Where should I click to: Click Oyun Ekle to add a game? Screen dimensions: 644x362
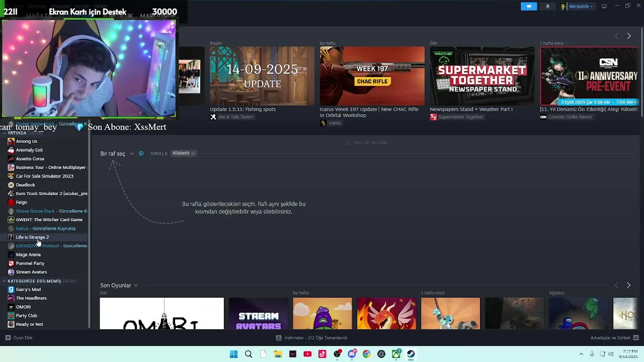[19, 338]
